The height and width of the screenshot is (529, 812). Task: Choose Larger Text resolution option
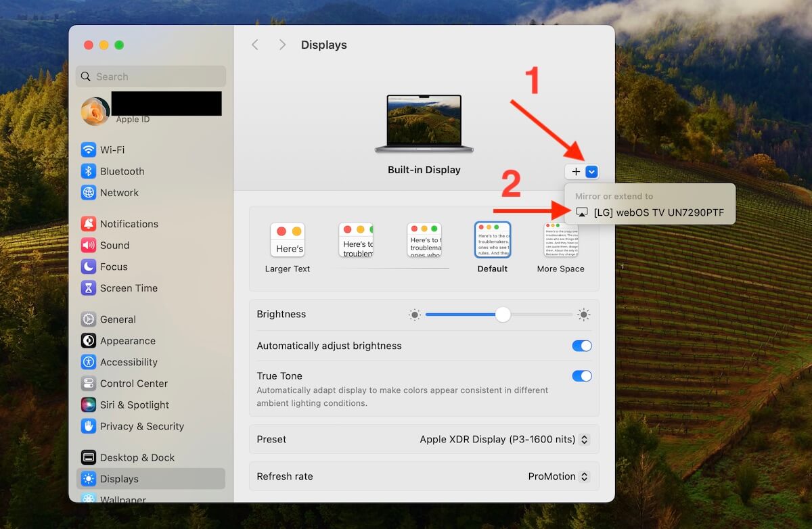pos(288,240)
